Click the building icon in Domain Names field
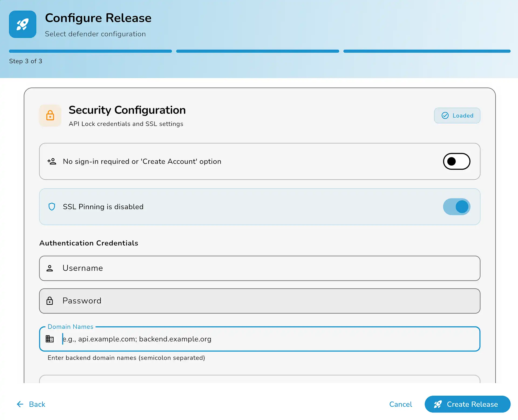 50,339
